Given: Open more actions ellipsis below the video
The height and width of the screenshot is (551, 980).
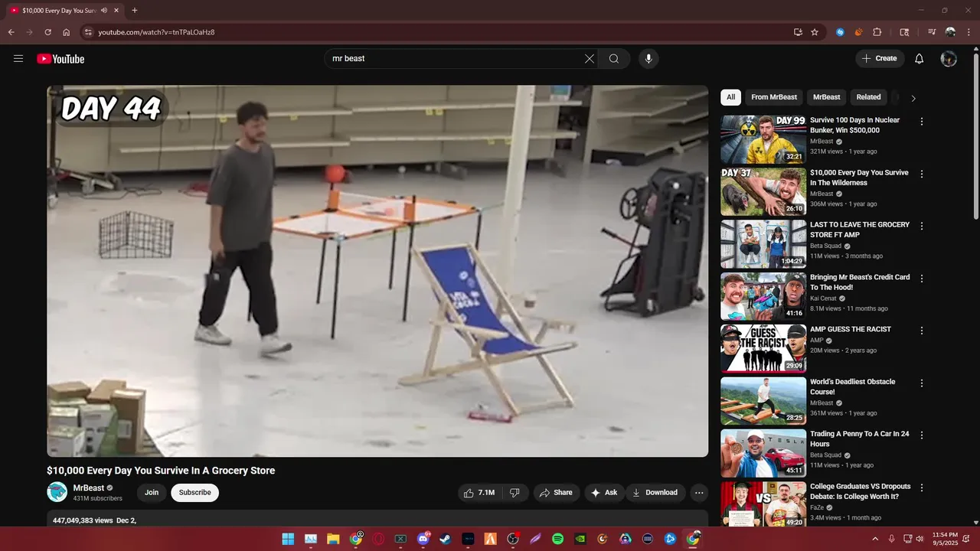Looking at the screenshot, I should pyautogui.click(x=698, y=493).
